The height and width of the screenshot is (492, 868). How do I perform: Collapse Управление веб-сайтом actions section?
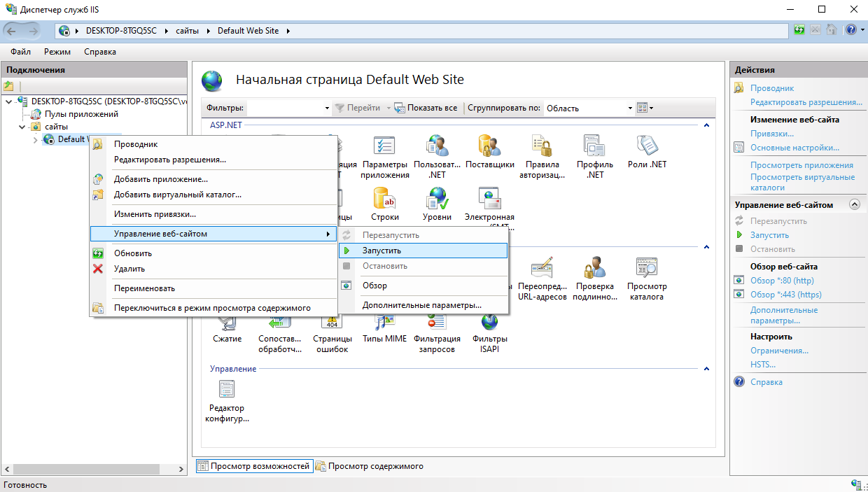point(853,205)
